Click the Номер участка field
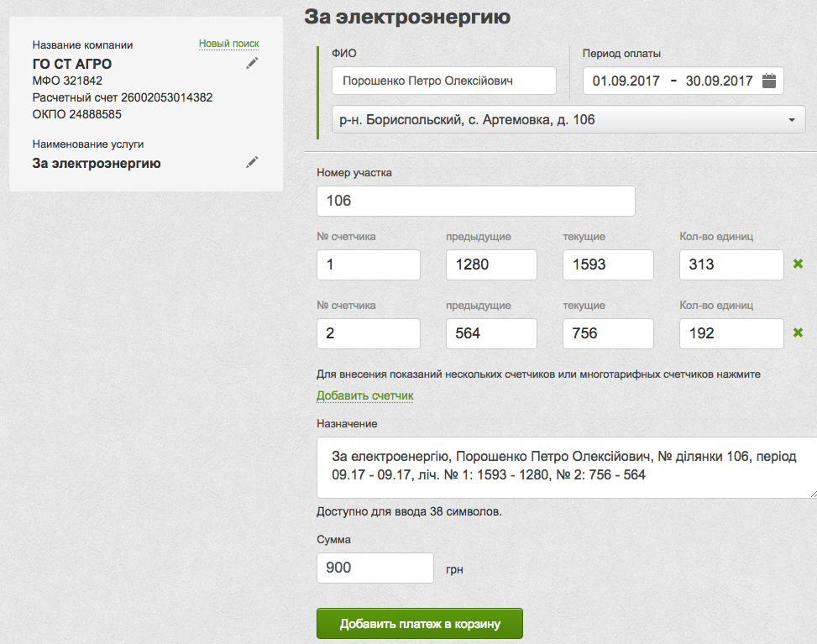Image resolution: width=817 pixels, height=644 pixels. click(475, 202)
